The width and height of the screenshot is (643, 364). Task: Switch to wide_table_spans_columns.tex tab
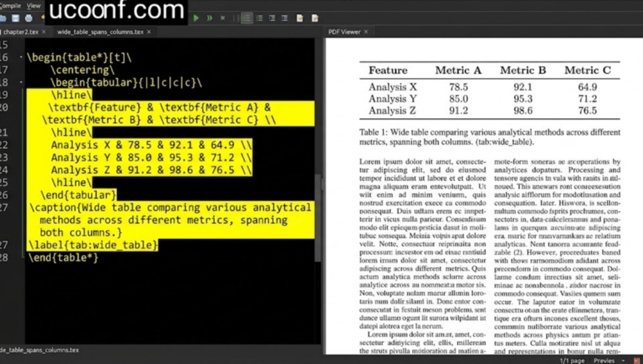click(x=100, y=32)
